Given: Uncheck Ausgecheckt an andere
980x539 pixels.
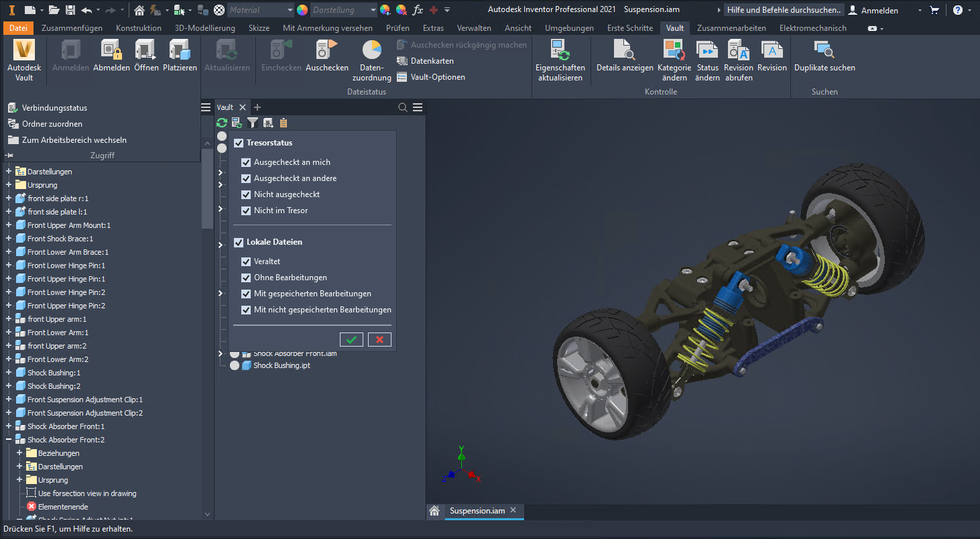Looking at the screenshot, I should coord(246,178).
